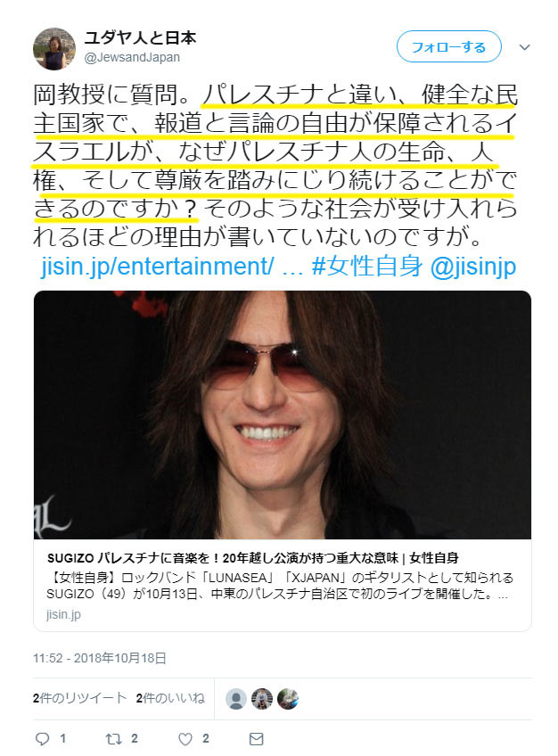The image size is (558, 756).
Task: View the 2件のいいね likes list
Action: click(170, 698)
